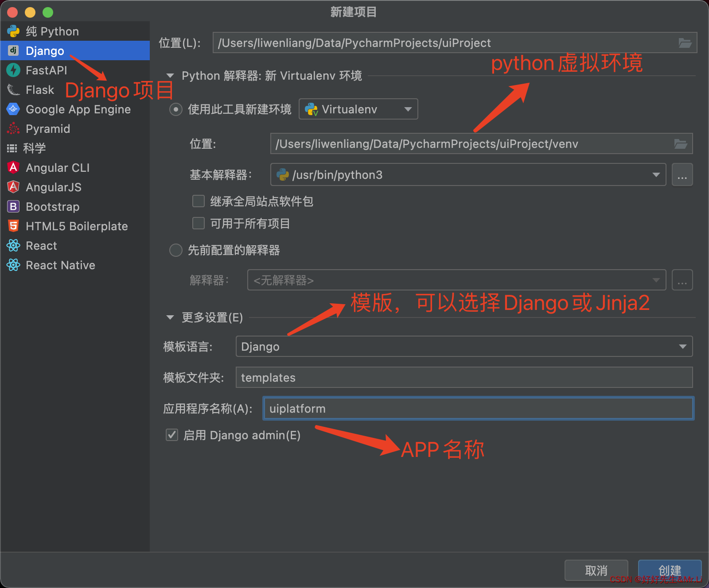709x588 pixels.
Task: Click the Bootstrap B icon
Action: (x=13, y=206)
